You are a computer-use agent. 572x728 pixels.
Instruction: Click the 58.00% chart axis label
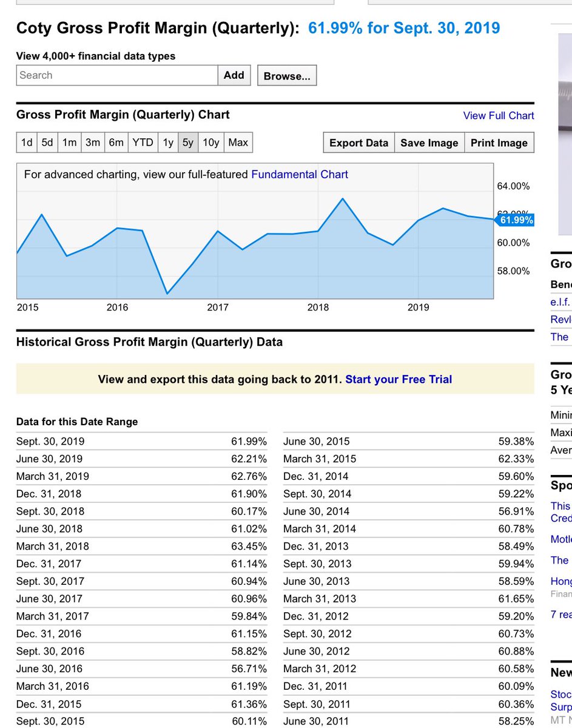[514, 271]
